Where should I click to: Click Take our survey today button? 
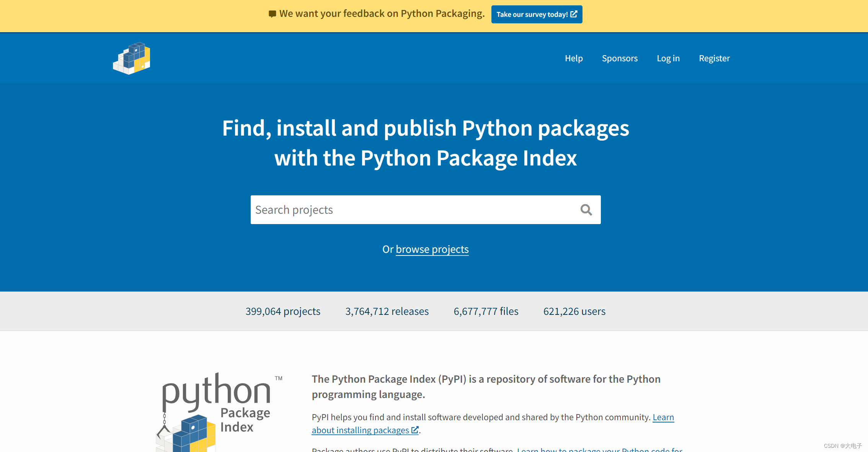coord(537,14)
